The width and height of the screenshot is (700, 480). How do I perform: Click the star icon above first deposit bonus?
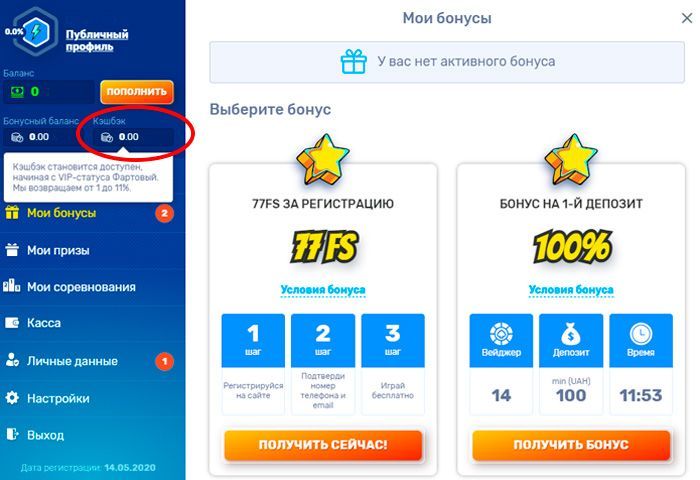[571, 160]
